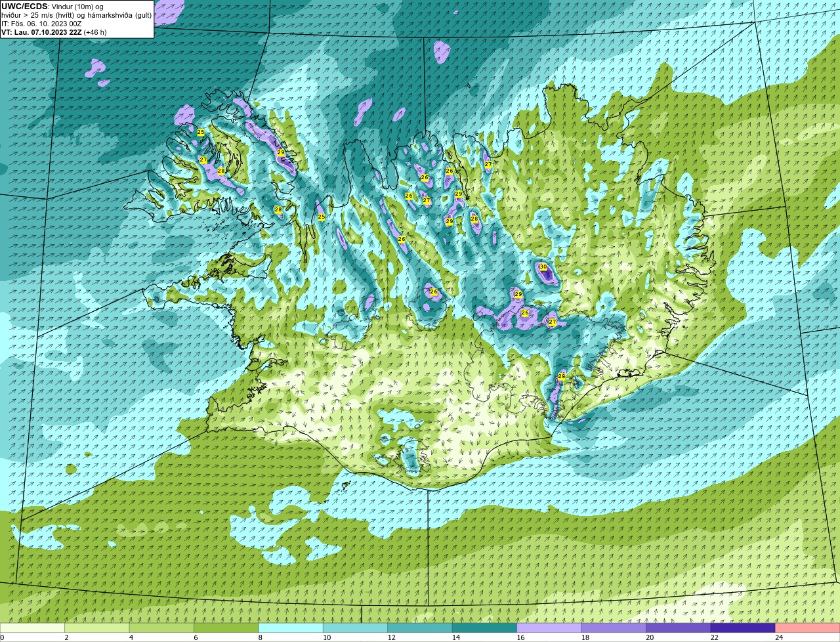This screenshot has height=642, width=840.
Task: Select the 6 tick label on the color scale
Action: click(x=196, y=637)
